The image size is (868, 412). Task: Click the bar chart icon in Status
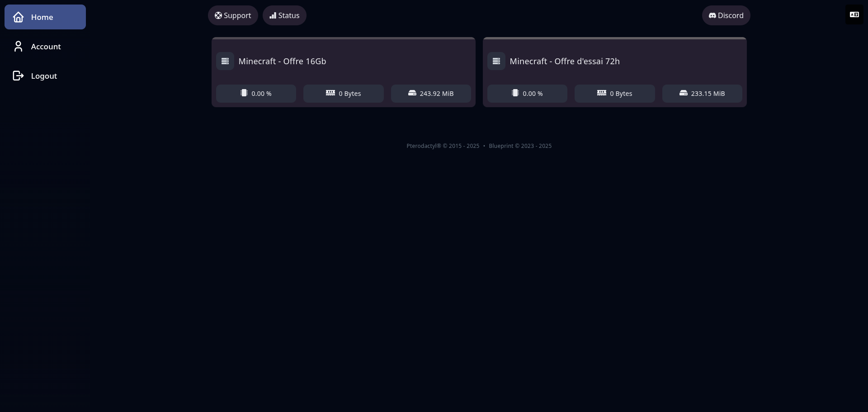pos(273,15)
